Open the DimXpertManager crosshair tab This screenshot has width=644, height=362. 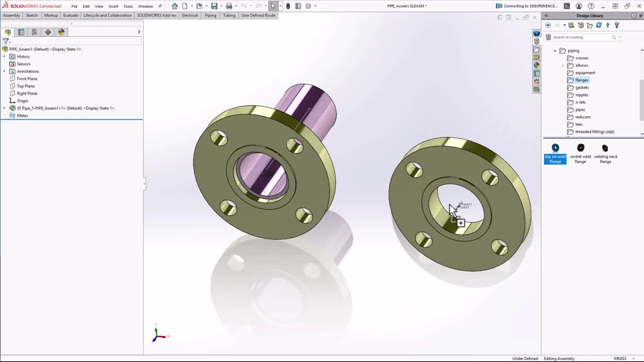pyautogui.click(x=48, y=32)
